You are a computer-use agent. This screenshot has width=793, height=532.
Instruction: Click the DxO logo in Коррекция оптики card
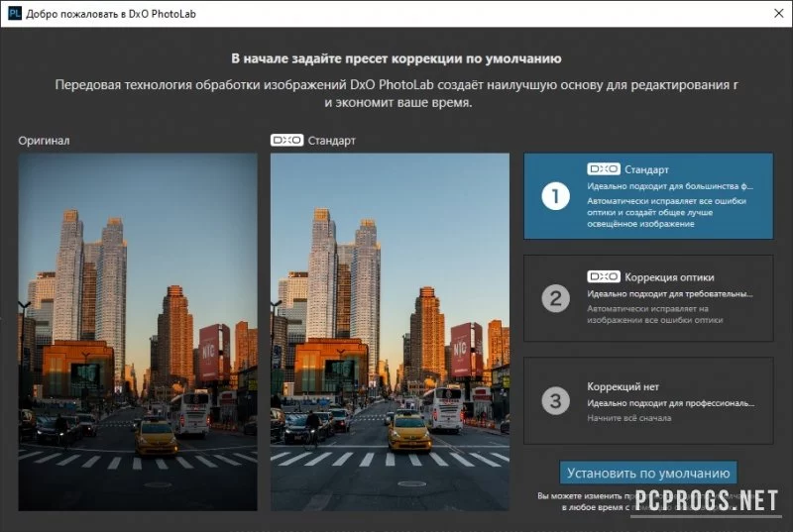604,276
